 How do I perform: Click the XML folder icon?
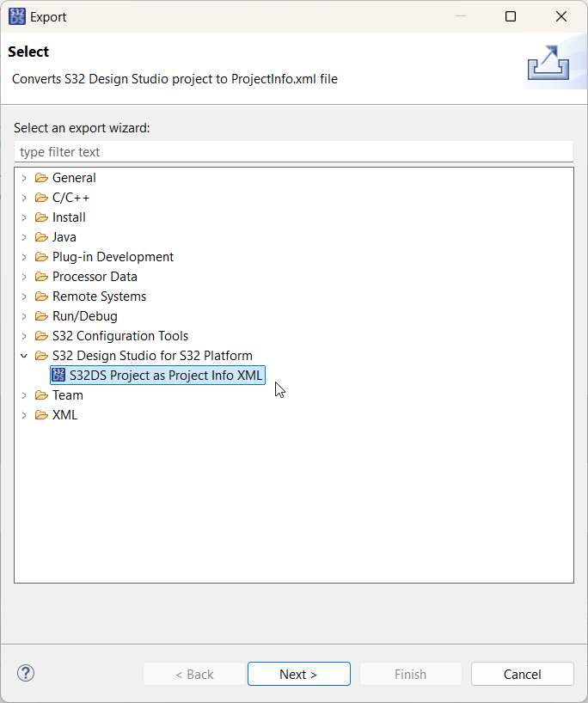coord(41,415)
